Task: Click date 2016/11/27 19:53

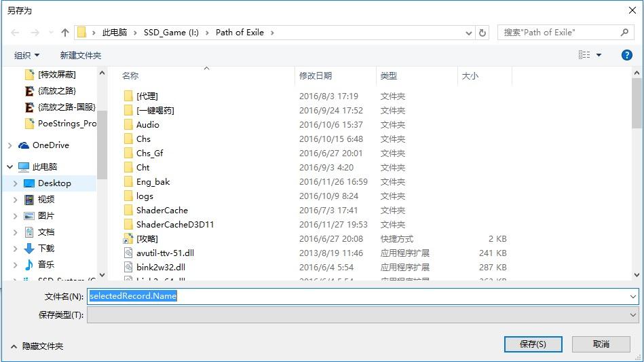Action: 333,225
